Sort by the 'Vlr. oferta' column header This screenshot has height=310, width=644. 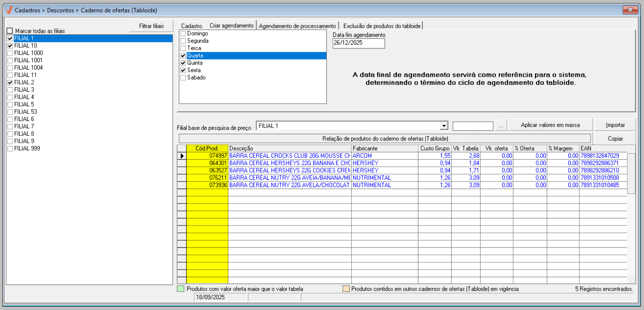(x=496, y=148)
